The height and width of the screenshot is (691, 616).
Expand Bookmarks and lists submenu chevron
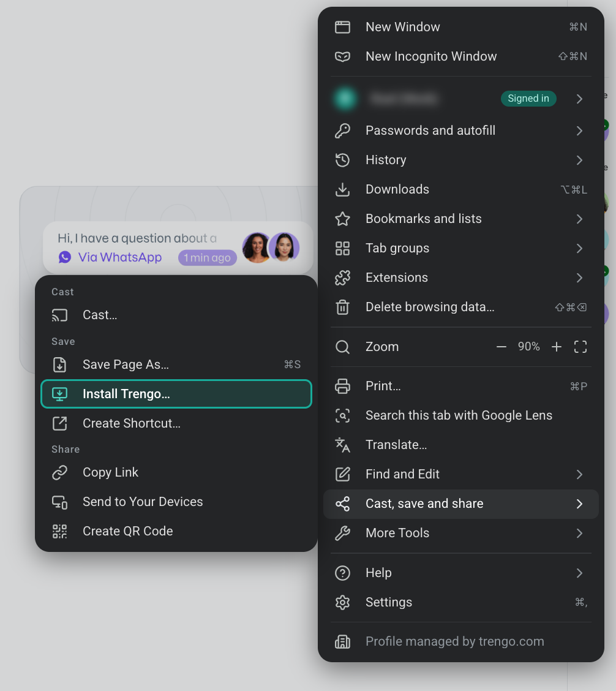pos(579,219)
